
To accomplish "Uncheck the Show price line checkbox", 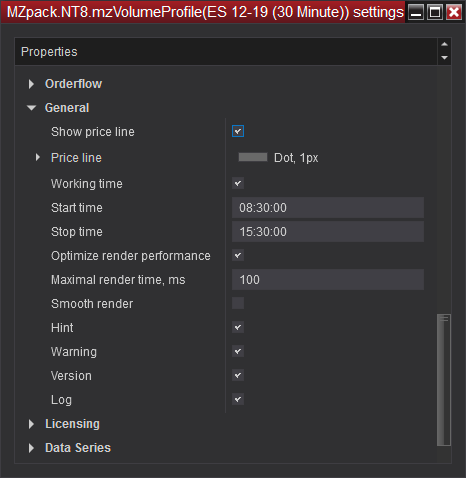I will click(x=238, y=131).
